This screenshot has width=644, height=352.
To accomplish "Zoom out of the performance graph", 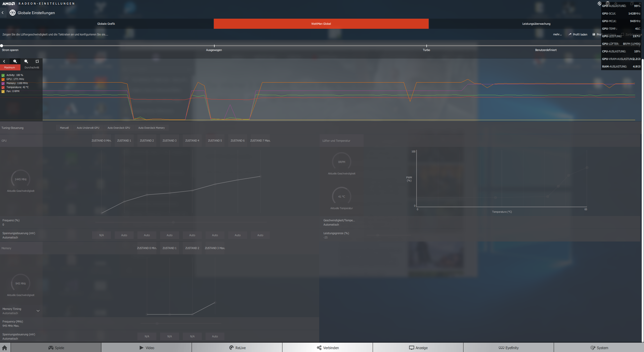I will pos(26,61).
